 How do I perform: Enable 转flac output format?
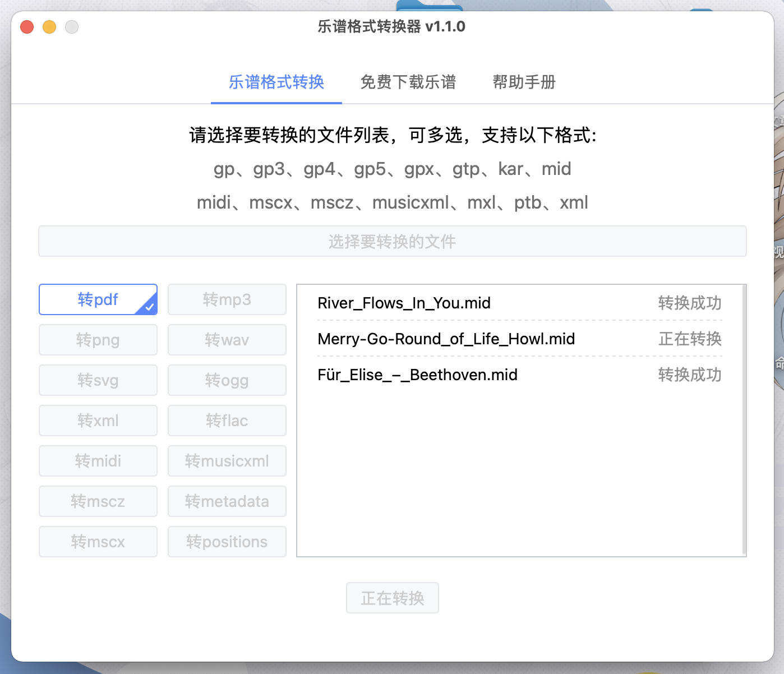(x=227, y=421)
